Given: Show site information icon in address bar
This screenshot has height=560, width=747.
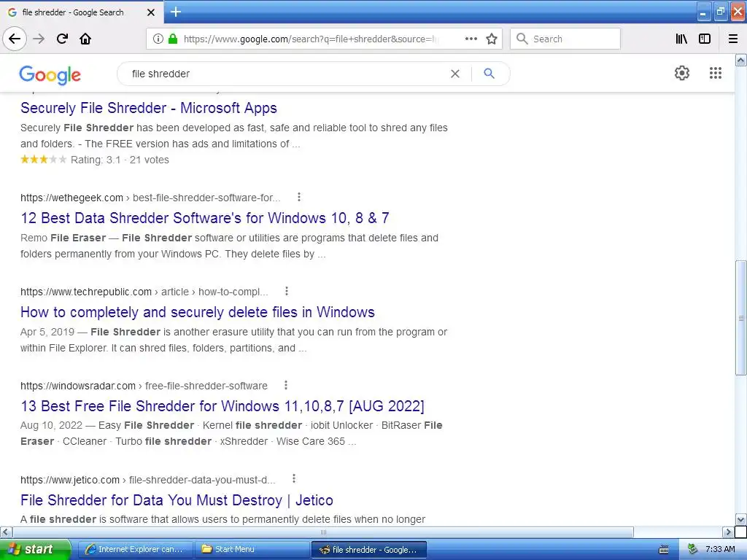Looking at the screenshot, I should (x=158, y=39).
